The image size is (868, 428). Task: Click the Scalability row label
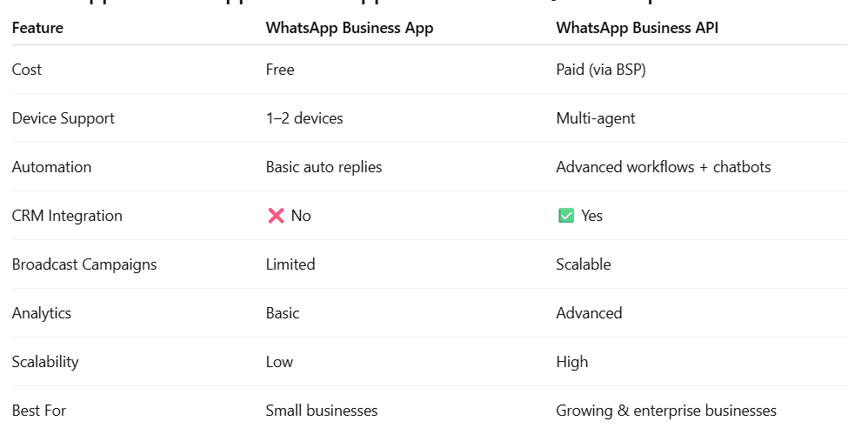pos(45,362)
